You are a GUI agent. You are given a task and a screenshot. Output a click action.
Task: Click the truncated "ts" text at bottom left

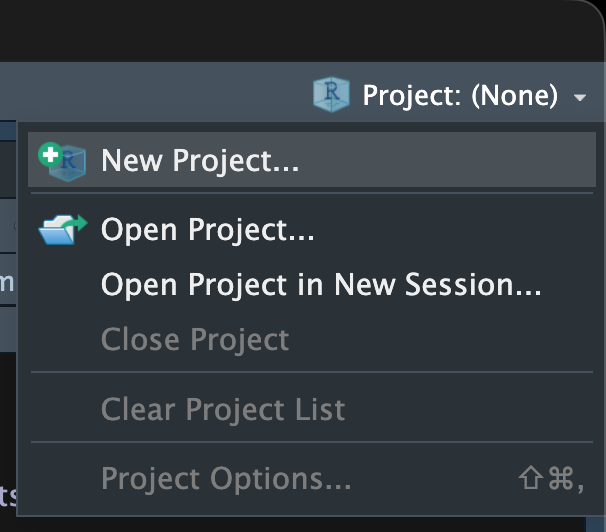tap(8, 495)
